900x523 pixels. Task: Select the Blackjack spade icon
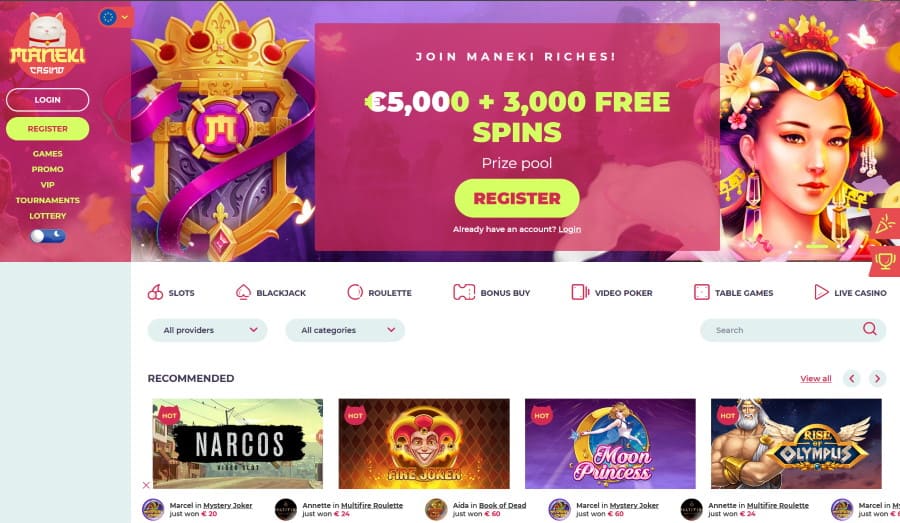click(243, 292)
